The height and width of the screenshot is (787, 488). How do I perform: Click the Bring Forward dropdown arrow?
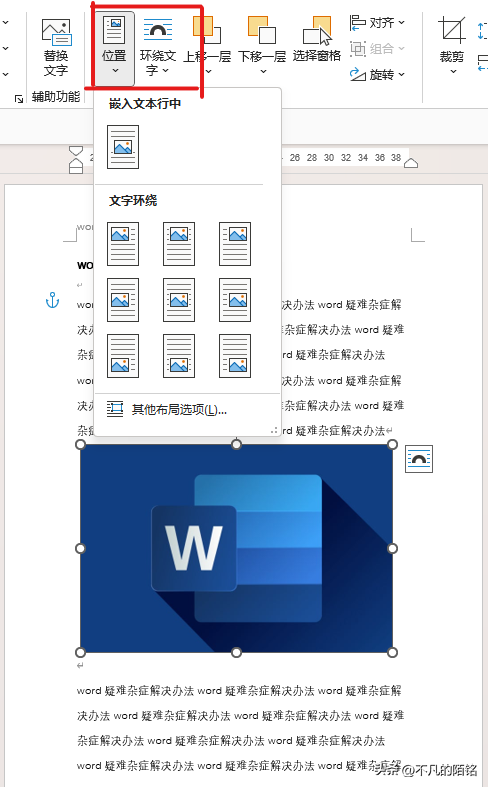[x=208, y=72]
